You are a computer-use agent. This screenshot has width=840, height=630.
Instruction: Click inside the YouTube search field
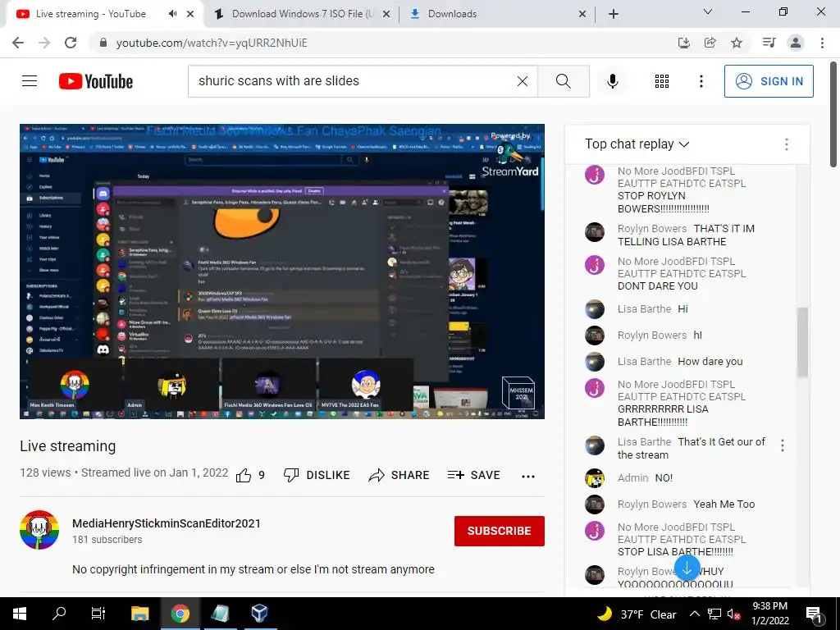click(354, 81)
